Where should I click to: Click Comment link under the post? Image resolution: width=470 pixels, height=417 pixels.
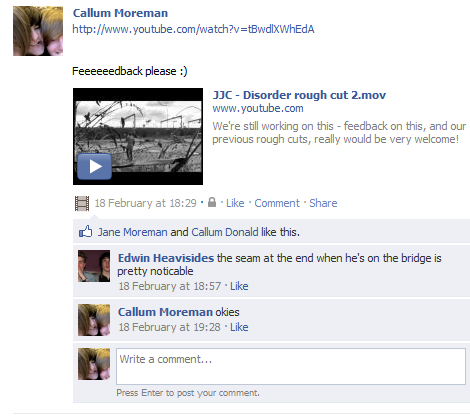pos(277,203)
